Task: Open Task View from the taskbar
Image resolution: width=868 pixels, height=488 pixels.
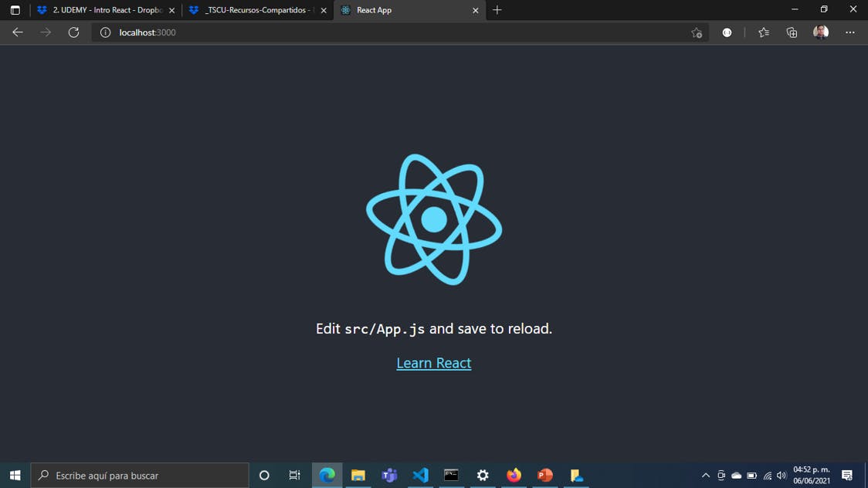Action: click(294, 476)
